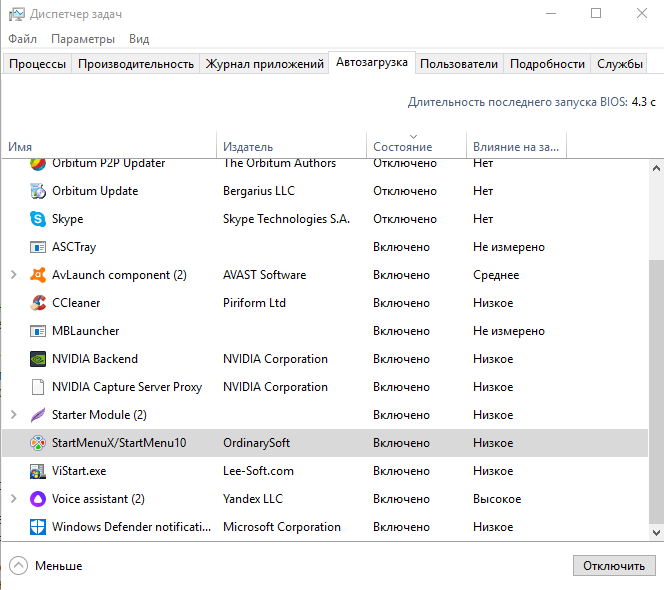Image resolution: width=664 pixels, height=590 pixels.
Task: Switch to the Процессы tab
Action: coord(37,64)
